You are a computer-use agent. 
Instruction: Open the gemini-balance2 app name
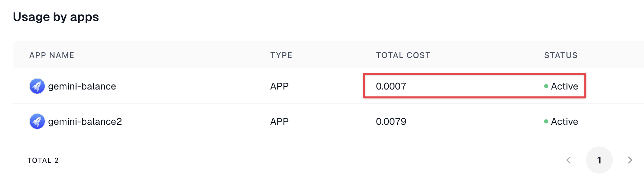[x=85, y=122]
